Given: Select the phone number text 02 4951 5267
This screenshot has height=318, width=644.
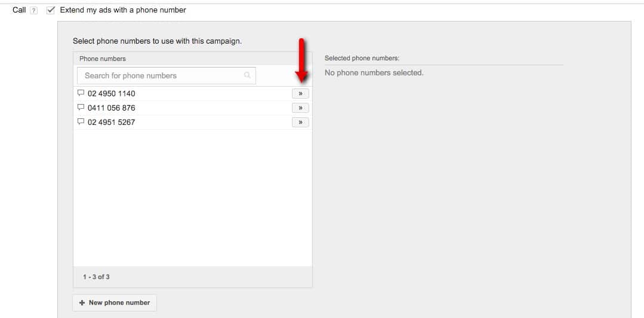Looking at the screenshot, I should (111, 123).
